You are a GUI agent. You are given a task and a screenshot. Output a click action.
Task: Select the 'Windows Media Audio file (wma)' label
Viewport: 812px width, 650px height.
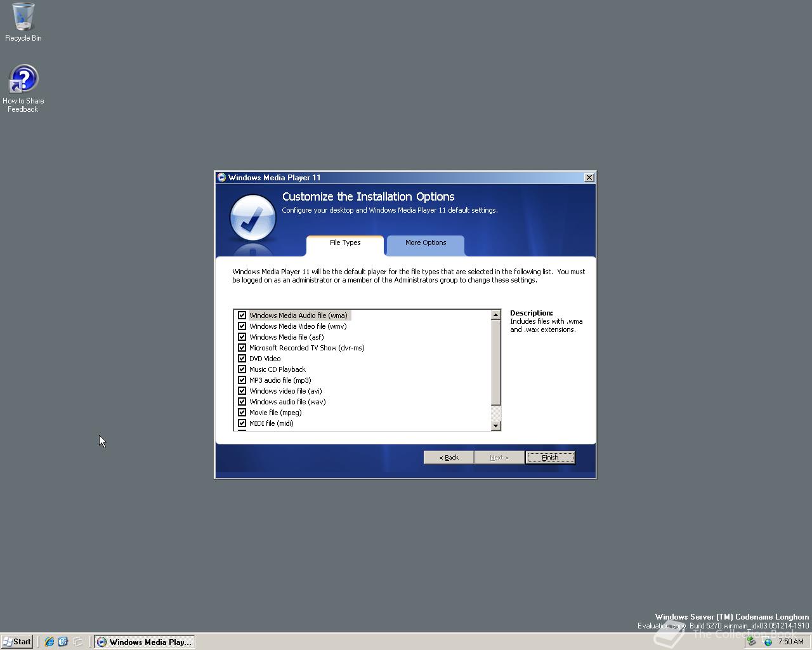(298, 315)
